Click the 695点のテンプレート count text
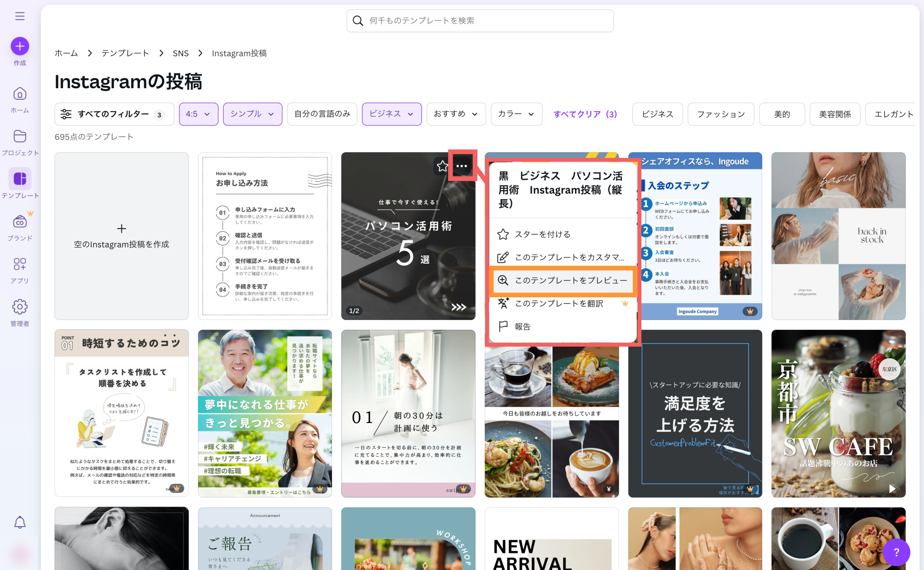This screenshot has height=570, width=924. coord(94,137)
